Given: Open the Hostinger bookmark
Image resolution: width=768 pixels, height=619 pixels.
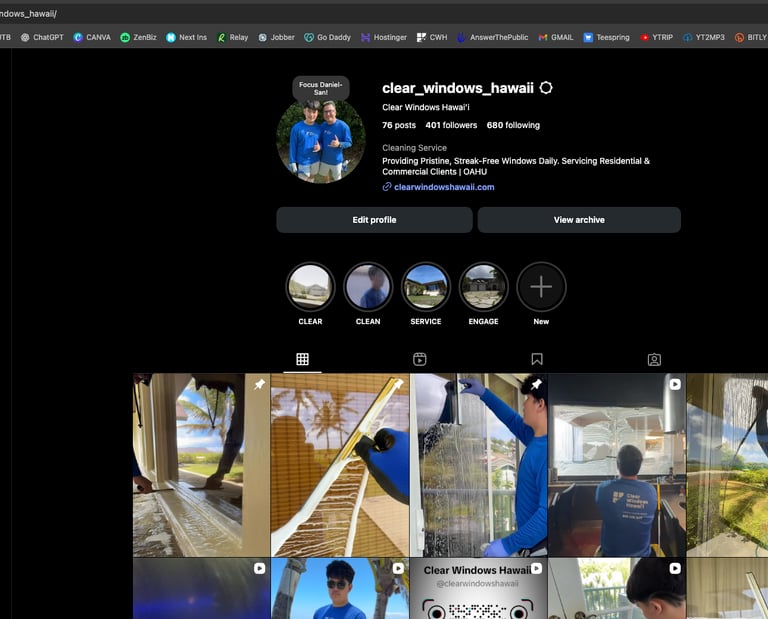Looking at the screenshot, I should (384, 37).
